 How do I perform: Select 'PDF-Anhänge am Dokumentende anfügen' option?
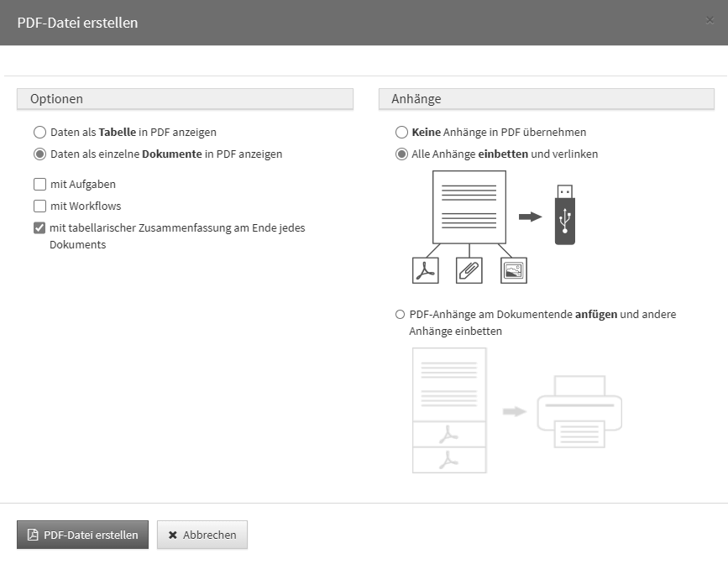(400, 315)
